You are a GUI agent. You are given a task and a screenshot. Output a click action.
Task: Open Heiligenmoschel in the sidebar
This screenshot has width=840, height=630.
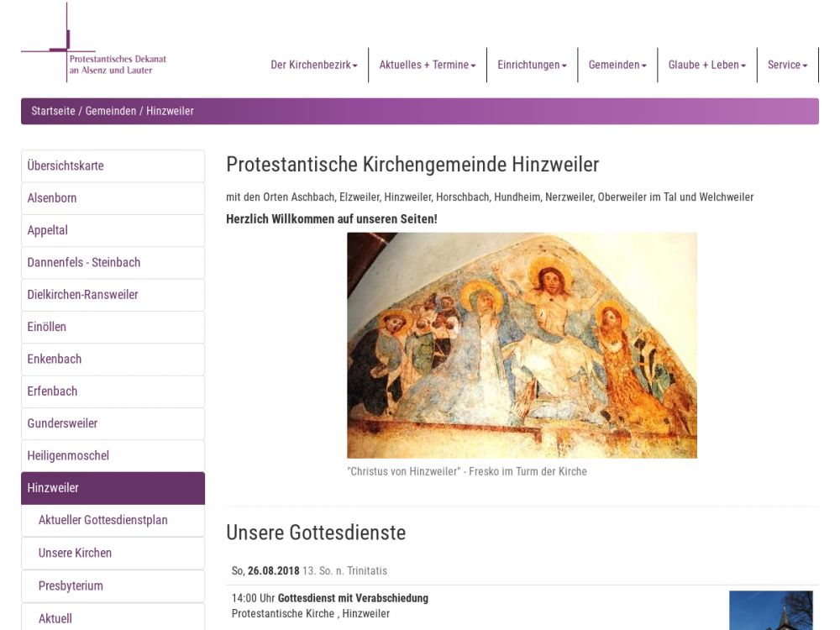click(113, 456)
